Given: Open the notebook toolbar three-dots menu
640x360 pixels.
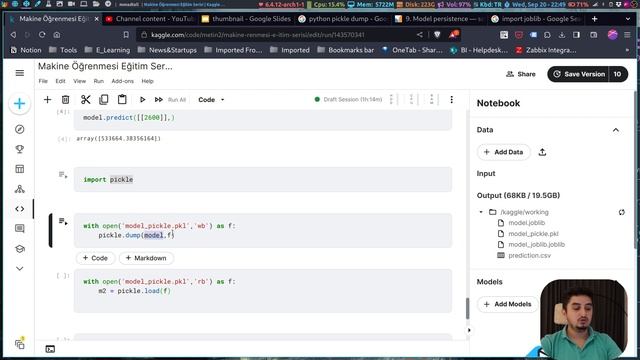Looking at the screenshot, I should (451, 100).
